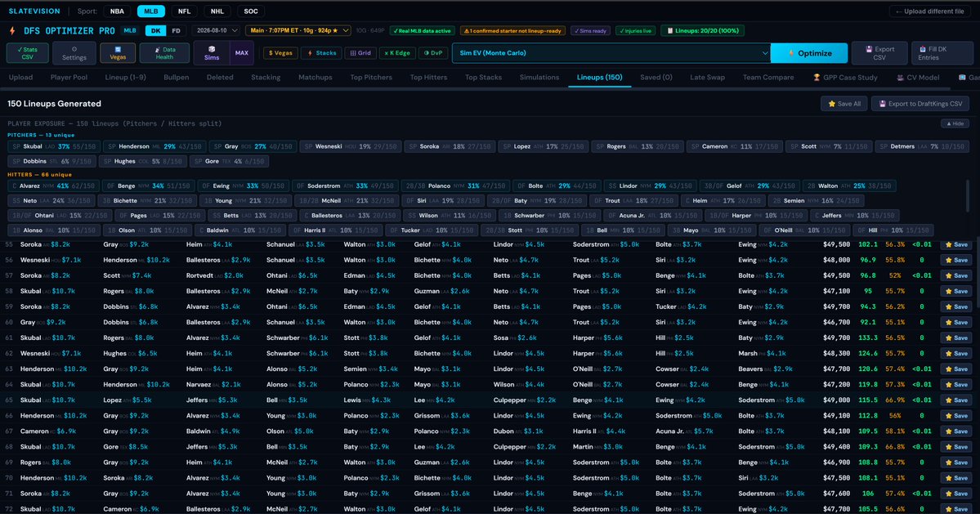Save lineup 58 with star button

(x=956, y=291)
